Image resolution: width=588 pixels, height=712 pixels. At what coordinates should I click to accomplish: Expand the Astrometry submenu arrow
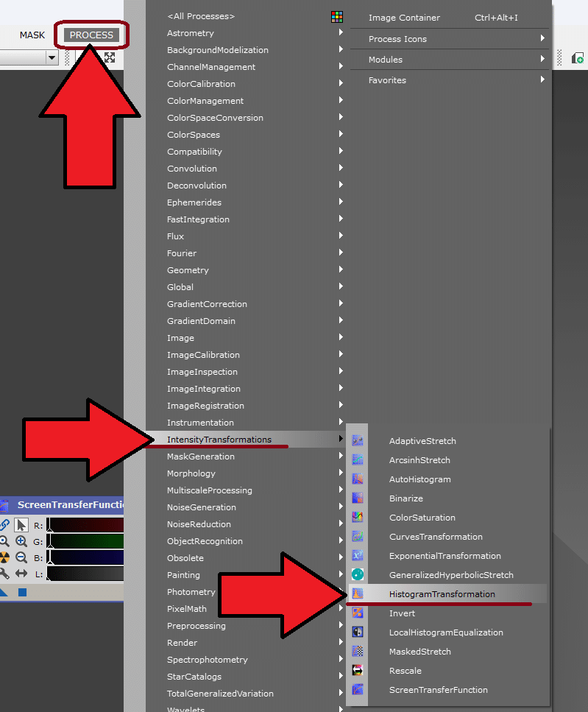(341, 32)
